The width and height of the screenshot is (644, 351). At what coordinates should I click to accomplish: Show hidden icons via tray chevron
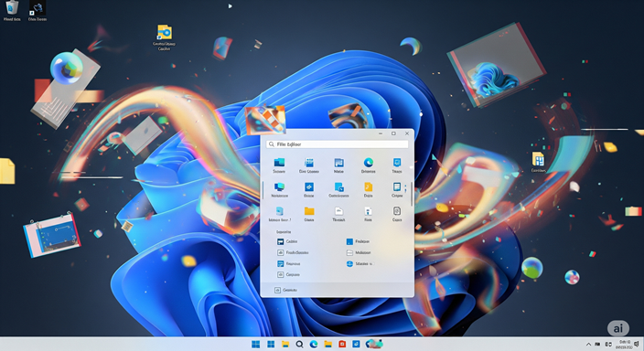pos(588,345)
